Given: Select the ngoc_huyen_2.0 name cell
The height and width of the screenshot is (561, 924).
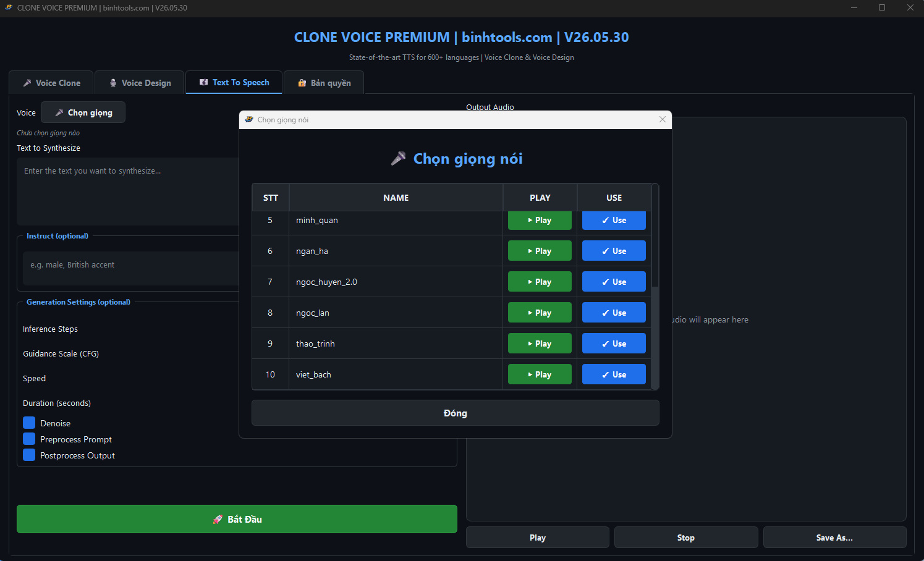Looking at the screenshot, I should click(x=396, y=282).
